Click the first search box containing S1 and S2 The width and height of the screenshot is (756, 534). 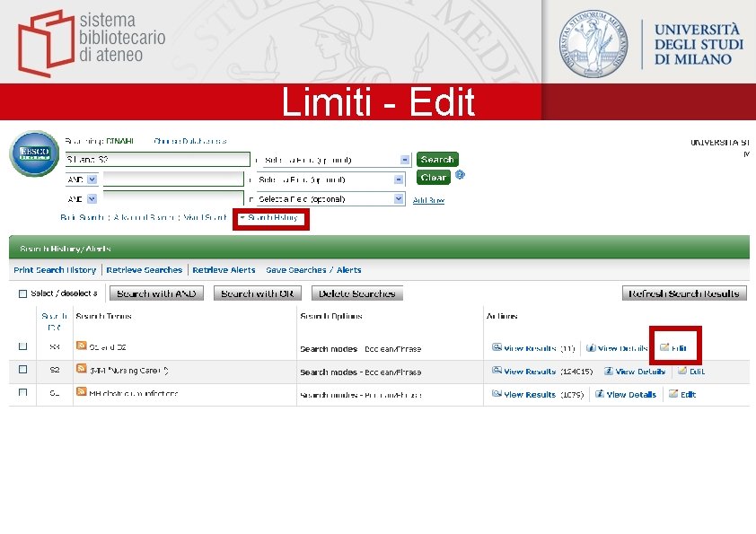tap(158, 160)
